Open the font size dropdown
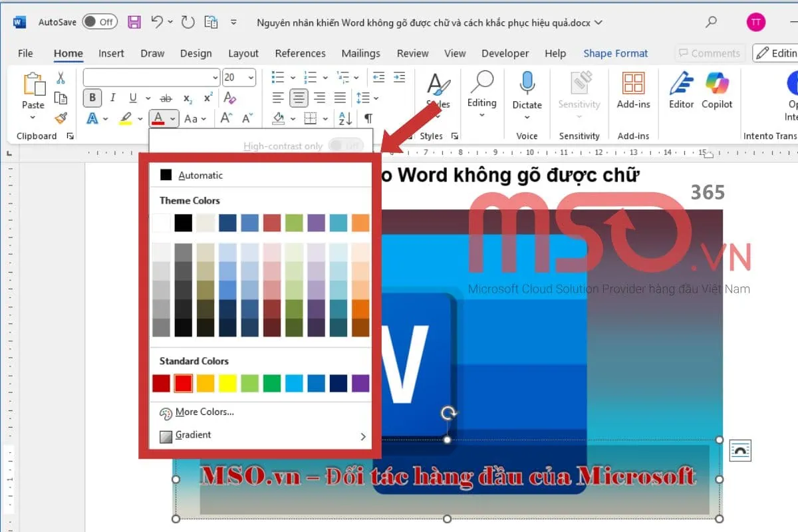Image resolution: width=798 pixels, height=532 pixels. (249, 77)
